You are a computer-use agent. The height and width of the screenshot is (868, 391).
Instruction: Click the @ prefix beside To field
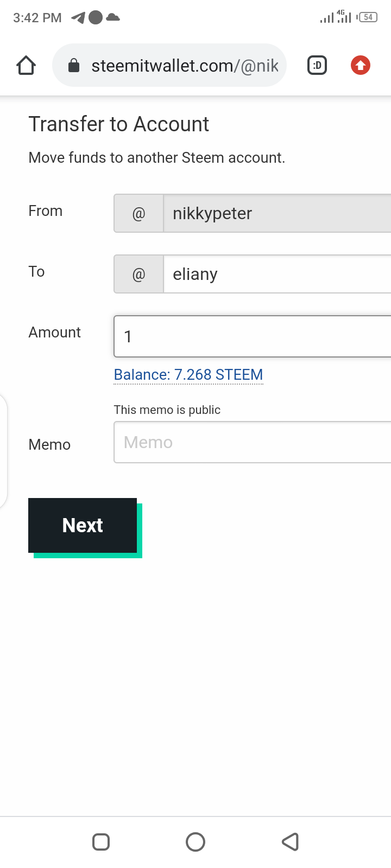pyautogui.click(x=139, y=274)
